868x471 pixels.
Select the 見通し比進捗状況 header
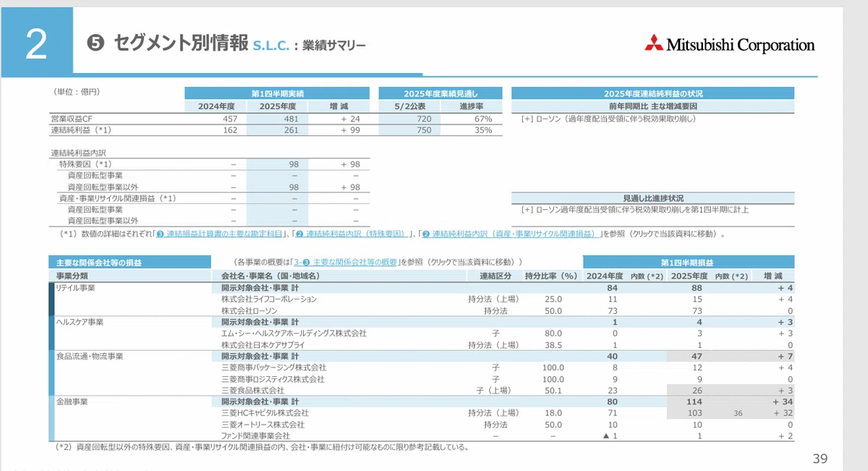click(x=652, y=198)
